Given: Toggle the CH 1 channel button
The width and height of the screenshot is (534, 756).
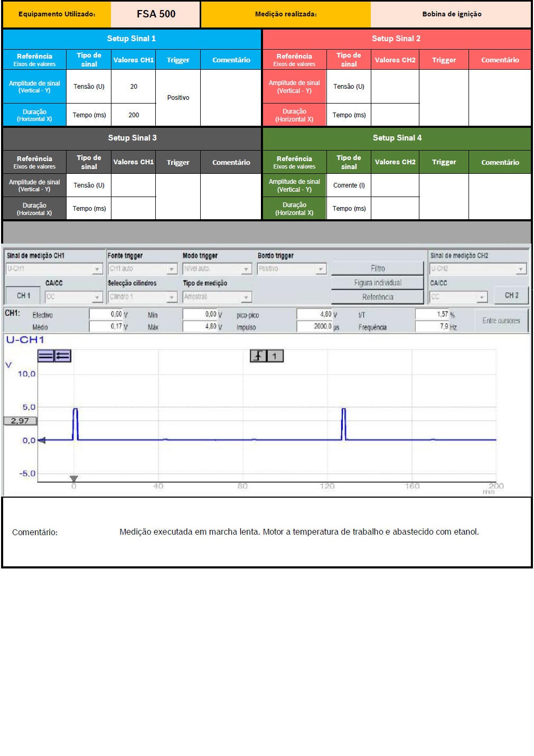Looking at the screenshot, I should click(23, 296).
